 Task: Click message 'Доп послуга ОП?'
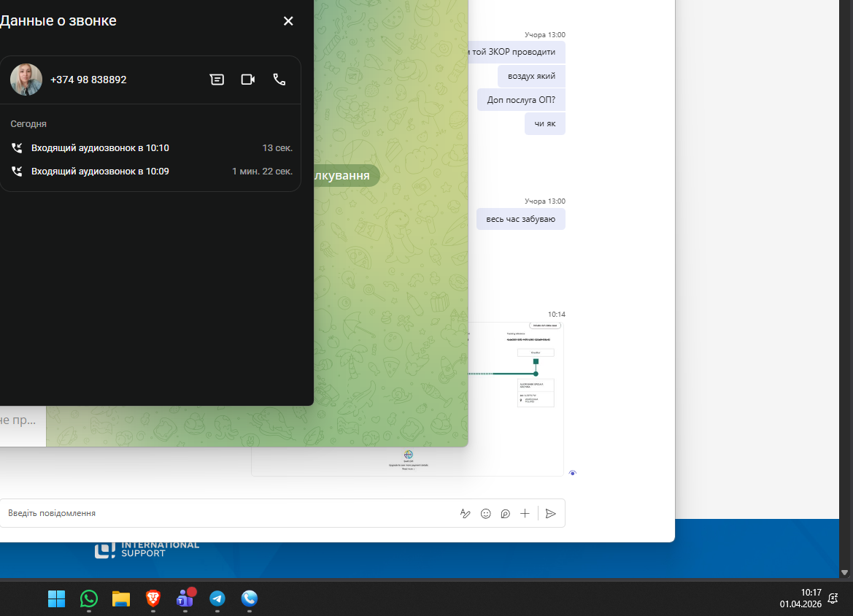click(x=521, y=100)
